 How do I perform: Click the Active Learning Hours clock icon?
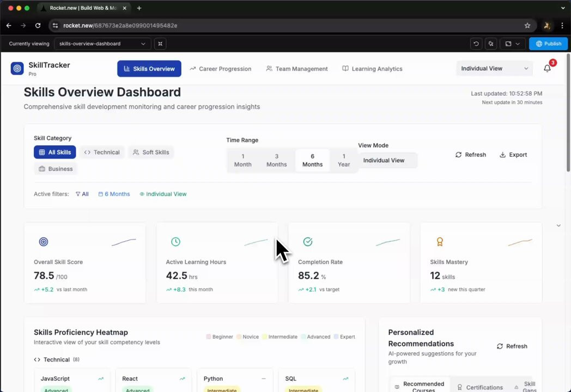(175, 242)
